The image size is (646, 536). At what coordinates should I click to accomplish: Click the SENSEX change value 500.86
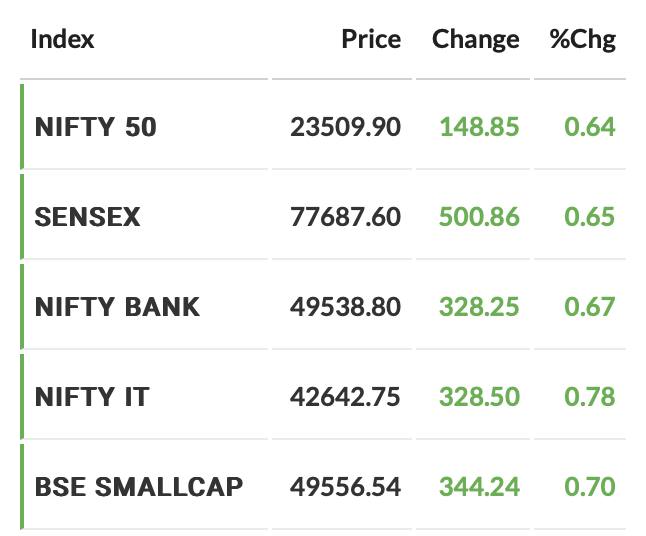(x=479, y=217)
